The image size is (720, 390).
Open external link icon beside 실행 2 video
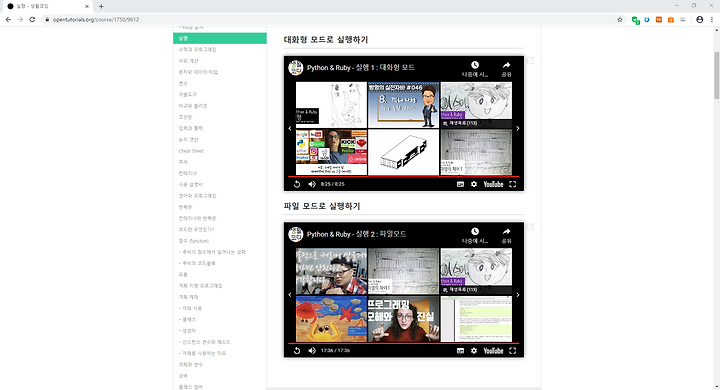click(x=530, y=227)
